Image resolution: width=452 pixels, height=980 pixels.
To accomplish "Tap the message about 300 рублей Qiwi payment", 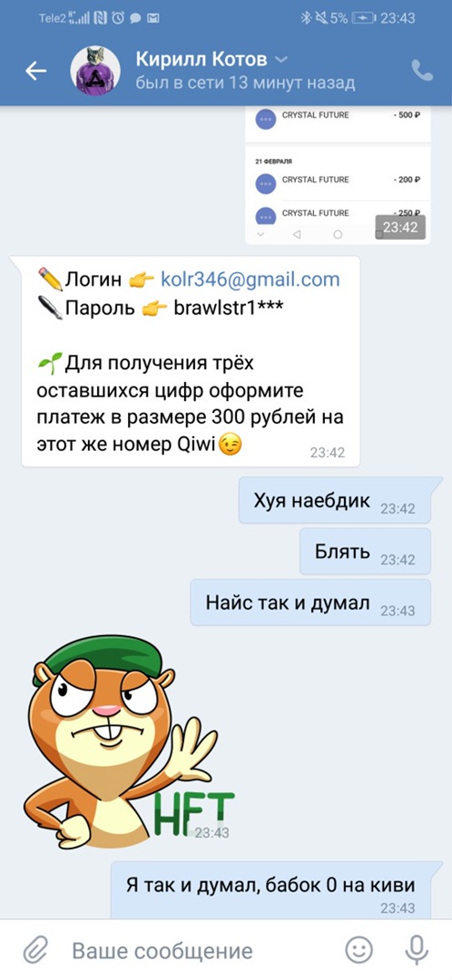I will [x=191, y=362].
